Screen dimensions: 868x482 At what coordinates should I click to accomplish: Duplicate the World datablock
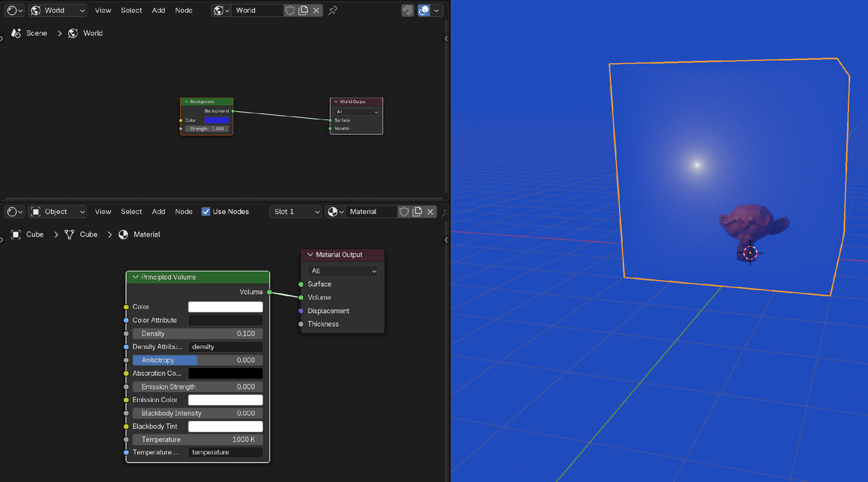pyautogui.click(x=303, y=10)
